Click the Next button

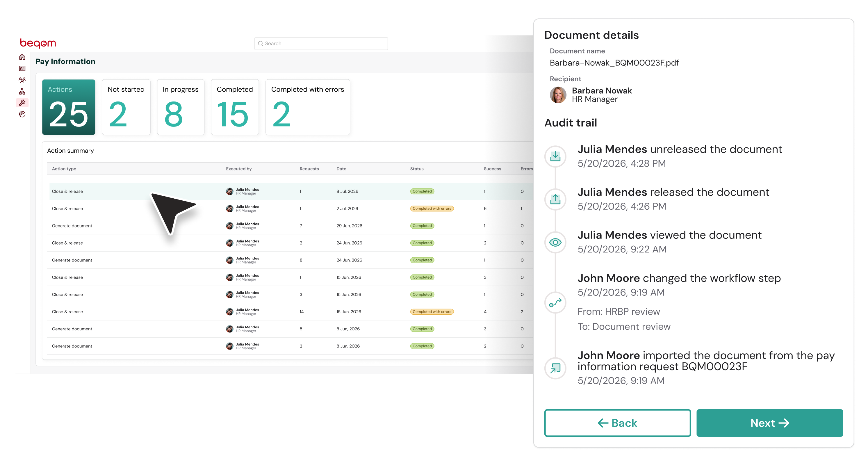pyautogui.click(x=770, y=423)
